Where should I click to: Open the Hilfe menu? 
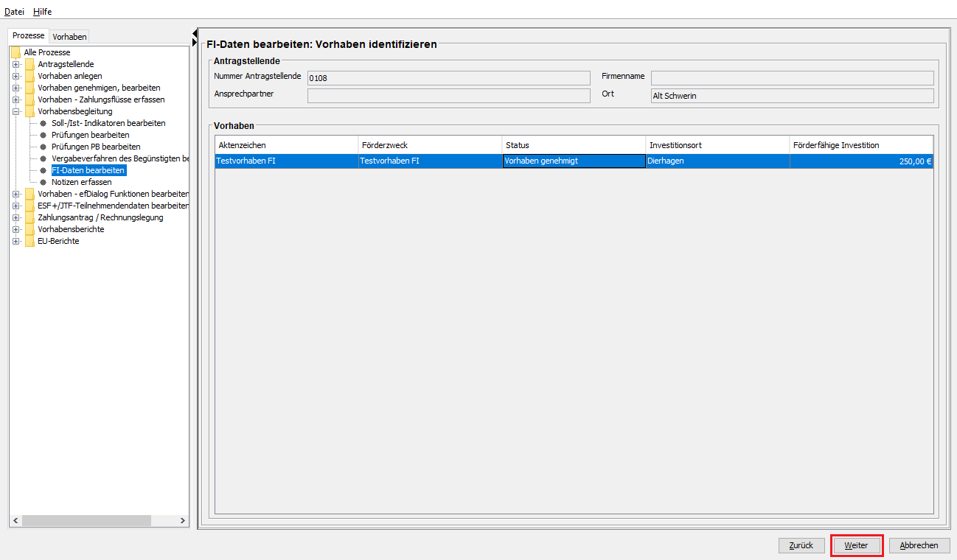tap(42, 12)
